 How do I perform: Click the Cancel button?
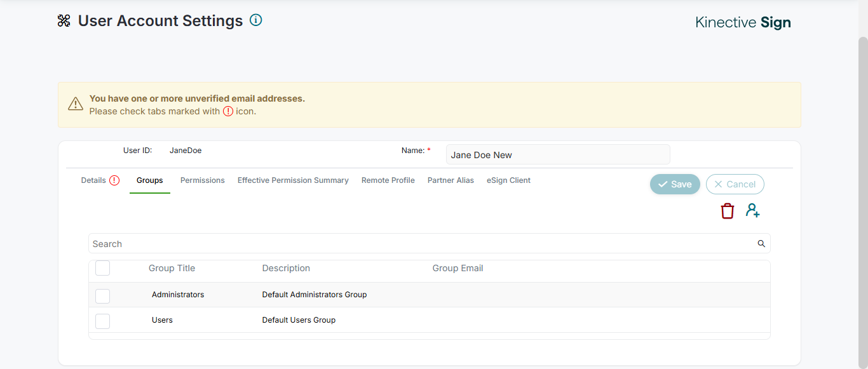(x=735, y=184)
